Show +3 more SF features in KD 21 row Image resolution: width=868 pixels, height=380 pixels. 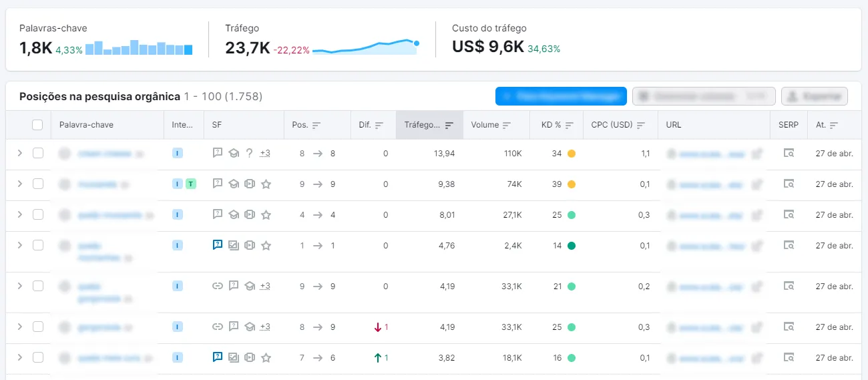click(x=265, y=287)
